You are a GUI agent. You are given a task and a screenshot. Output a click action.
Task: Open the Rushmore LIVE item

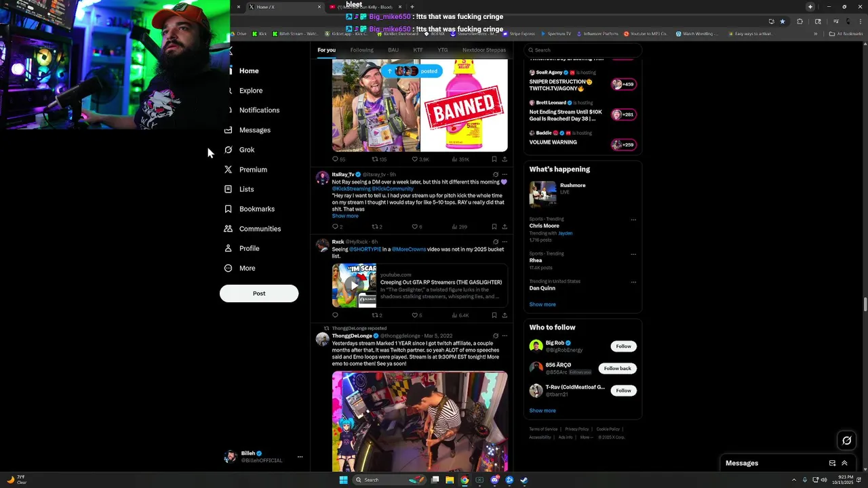[583, 194]
